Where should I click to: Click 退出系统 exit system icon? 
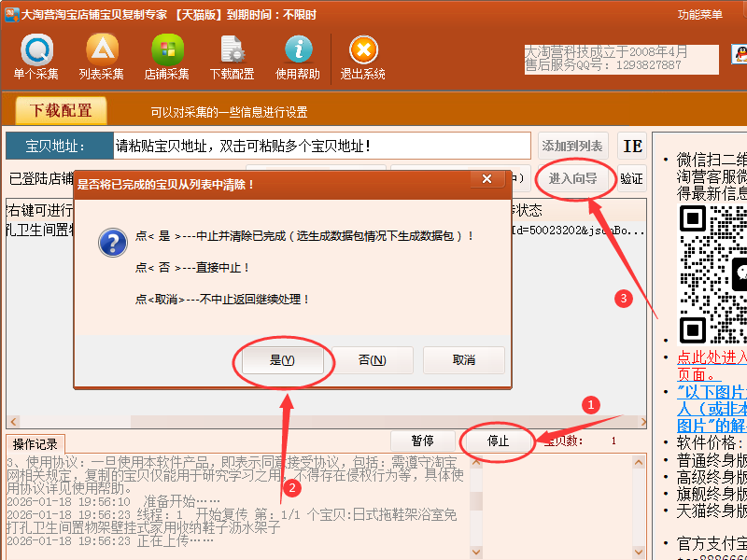[x=363, y=56]
